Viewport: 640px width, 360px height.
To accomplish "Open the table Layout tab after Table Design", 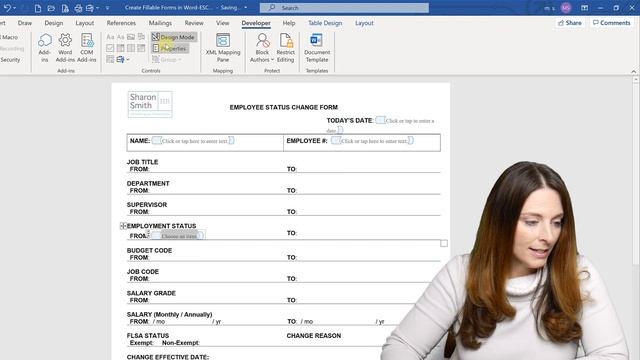I will [x=364, y=23].
